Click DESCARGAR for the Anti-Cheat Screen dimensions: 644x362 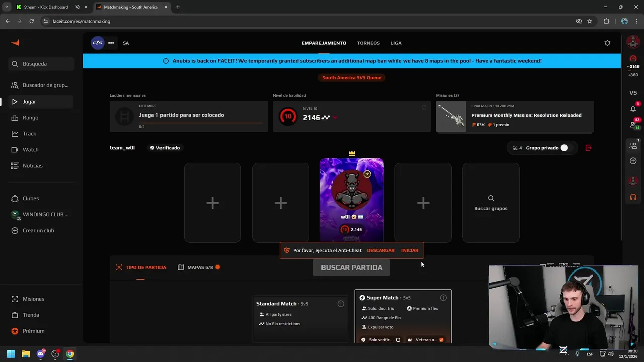[381, 250]
